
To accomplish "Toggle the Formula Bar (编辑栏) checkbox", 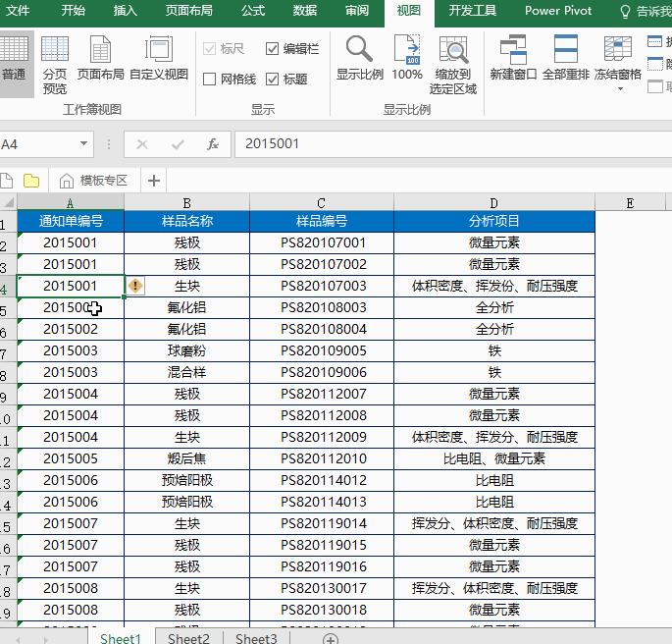I will coord(272,49).
